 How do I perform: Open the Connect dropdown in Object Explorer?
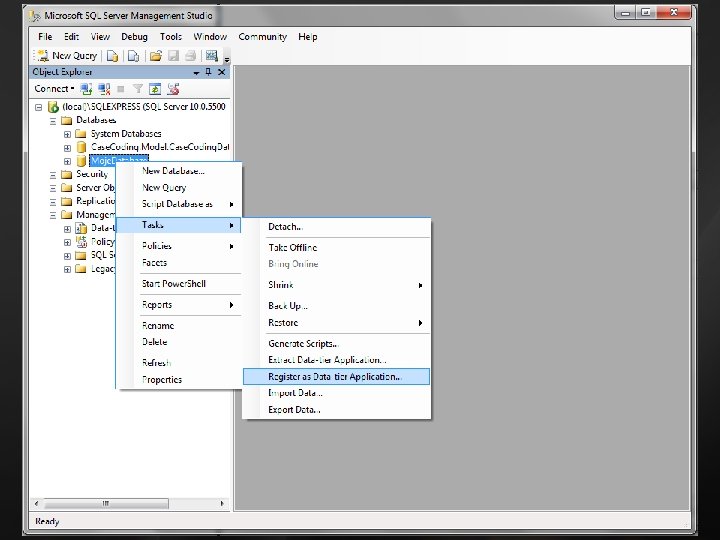(x=54, y=89)
